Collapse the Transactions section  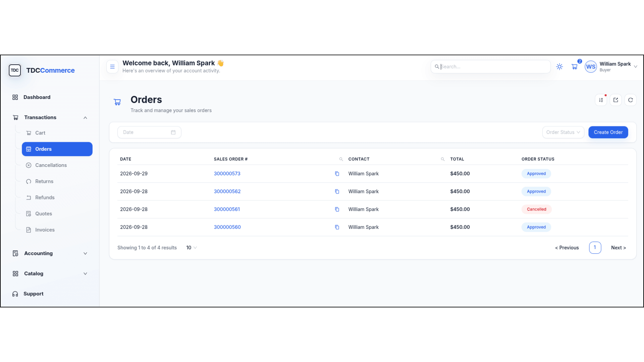click(x=85, y=118)
